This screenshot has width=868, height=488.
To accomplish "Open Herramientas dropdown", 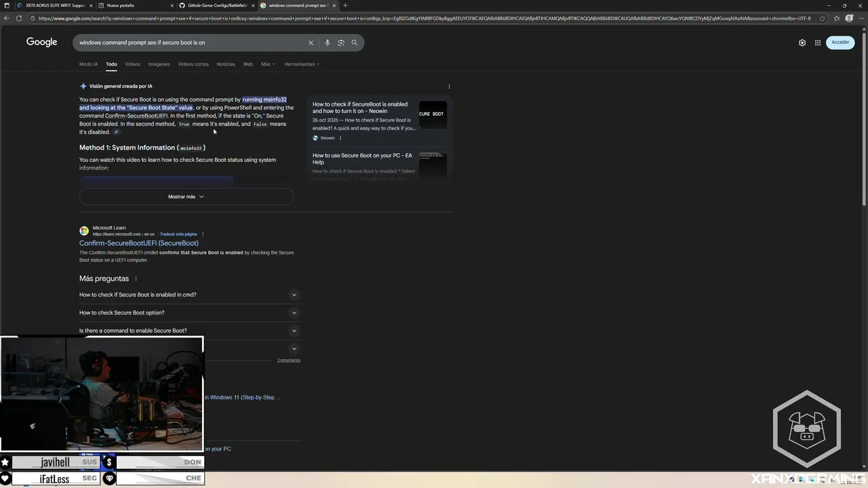I will (302, 64).
